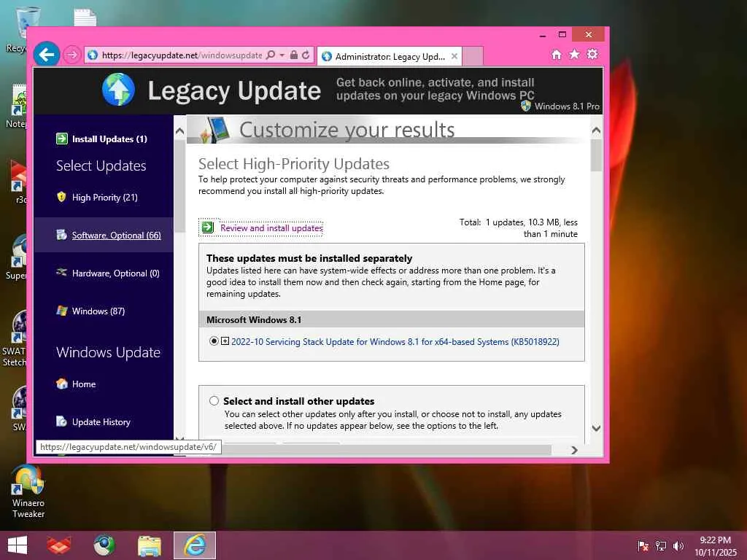Click the green arrow beside Review and install

point(208,227)
